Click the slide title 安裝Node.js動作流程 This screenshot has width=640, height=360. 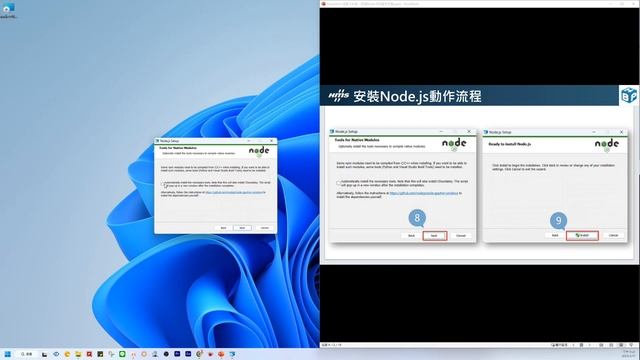[x=417, y=96]
